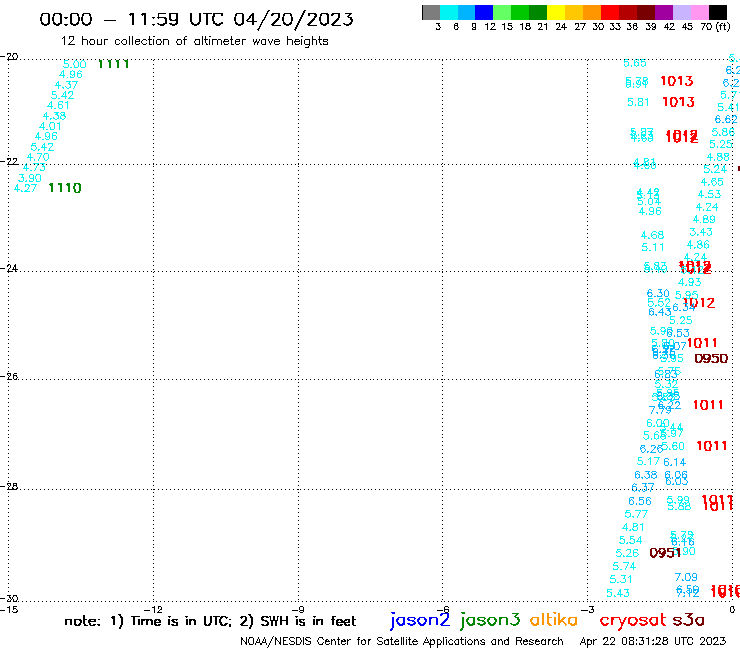The width and height of the screenshot is (740, 650).
Task: Click the wave height value '4.27'
Action: tap(25, 188)
